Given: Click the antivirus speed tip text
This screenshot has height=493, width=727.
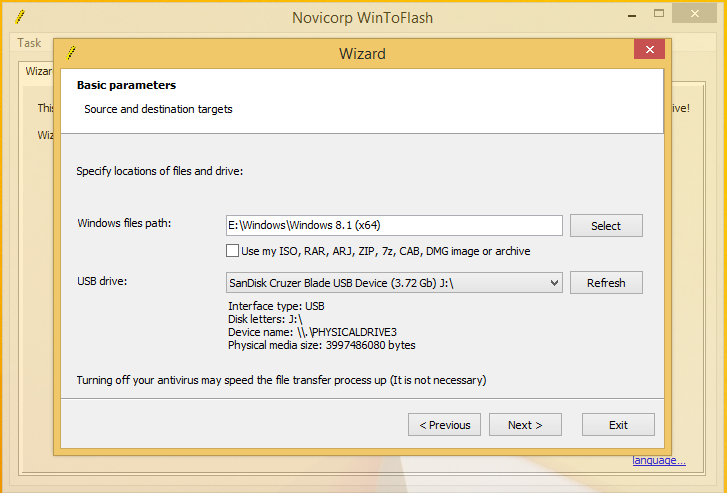Looking at the screenshot, I should coord(281,380).
